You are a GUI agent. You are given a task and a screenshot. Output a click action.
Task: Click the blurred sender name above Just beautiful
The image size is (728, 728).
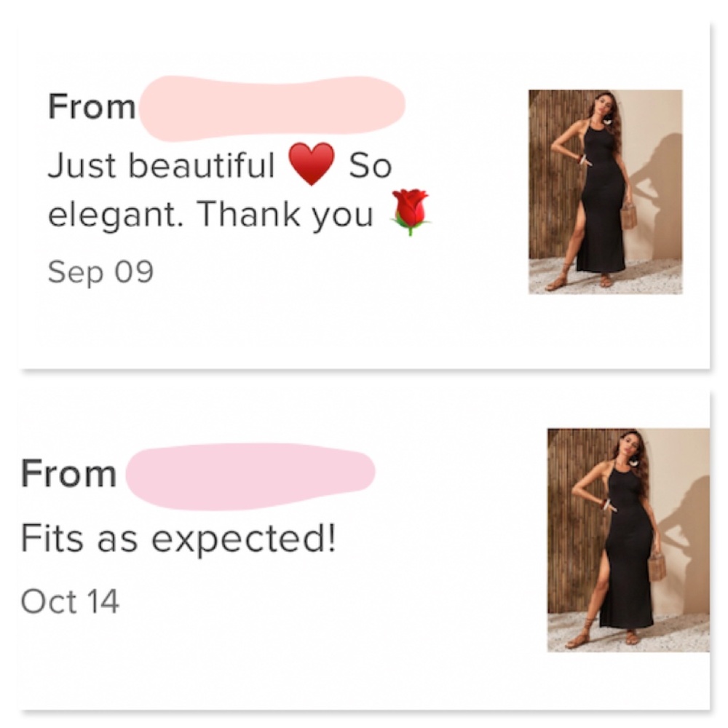click(x=271, y=108)
